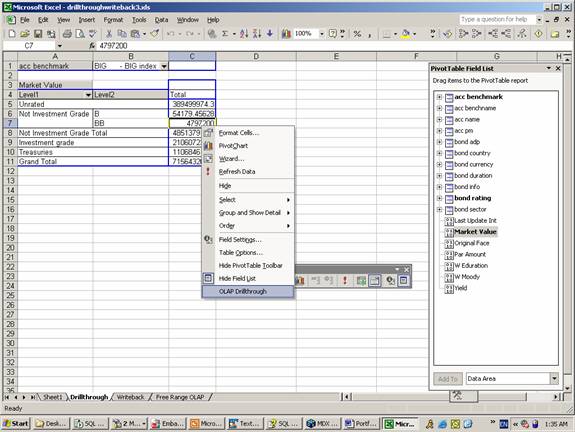Expand the bond rating field
Viewport: 575px width, 432px height.
tap(439, 198)
